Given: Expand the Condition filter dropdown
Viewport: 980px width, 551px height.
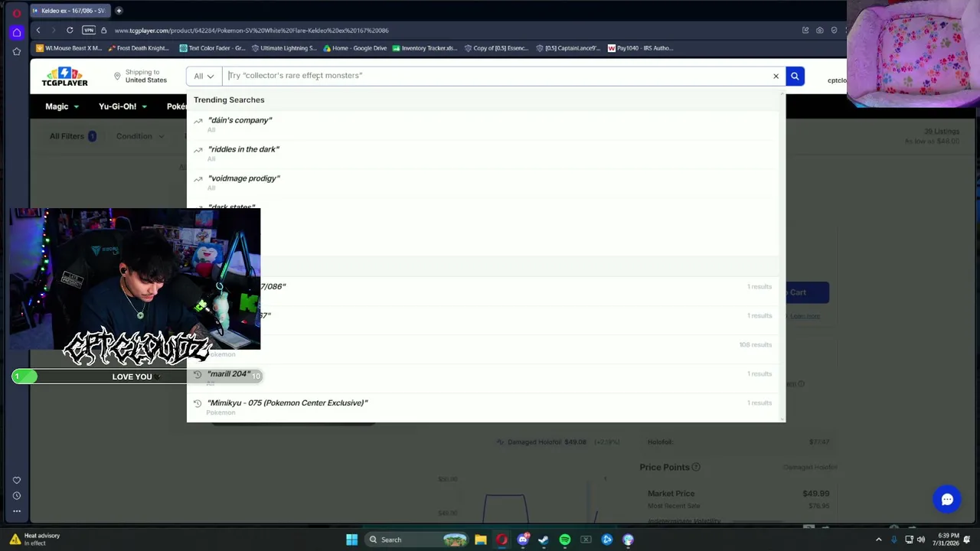Looking at the screenshot, I should click(139, 136).
